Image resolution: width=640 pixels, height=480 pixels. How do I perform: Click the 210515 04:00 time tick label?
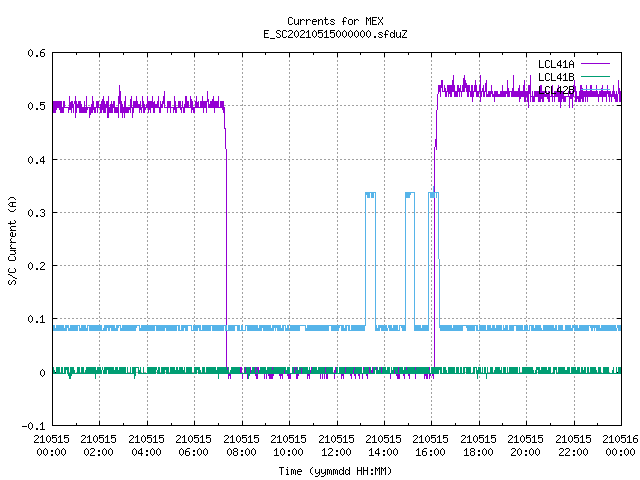click(146, 446)
